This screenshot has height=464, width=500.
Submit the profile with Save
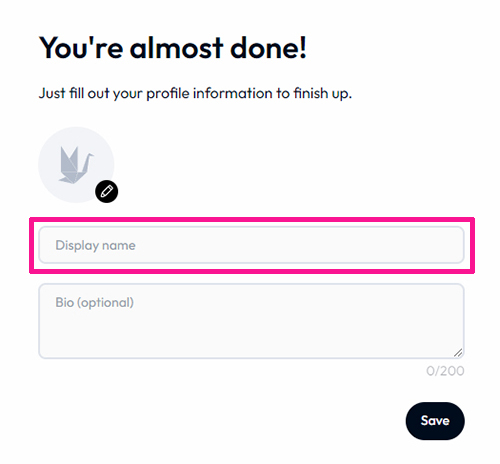[x=435, y=421]
